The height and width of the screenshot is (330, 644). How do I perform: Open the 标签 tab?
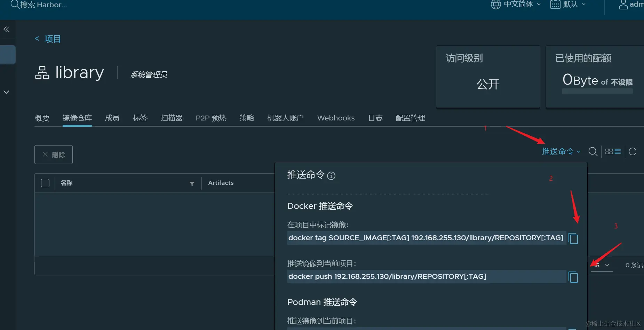pos(140,118)
